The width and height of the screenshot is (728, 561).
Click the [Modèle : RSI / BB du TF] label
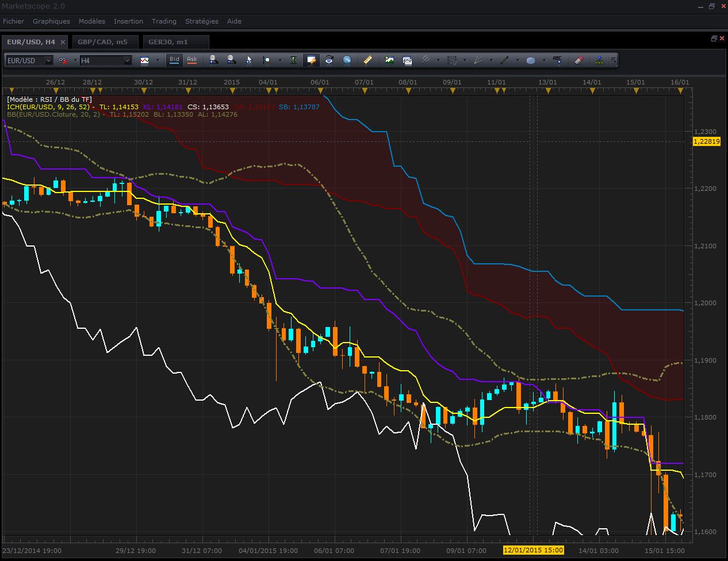coord(49,99)
